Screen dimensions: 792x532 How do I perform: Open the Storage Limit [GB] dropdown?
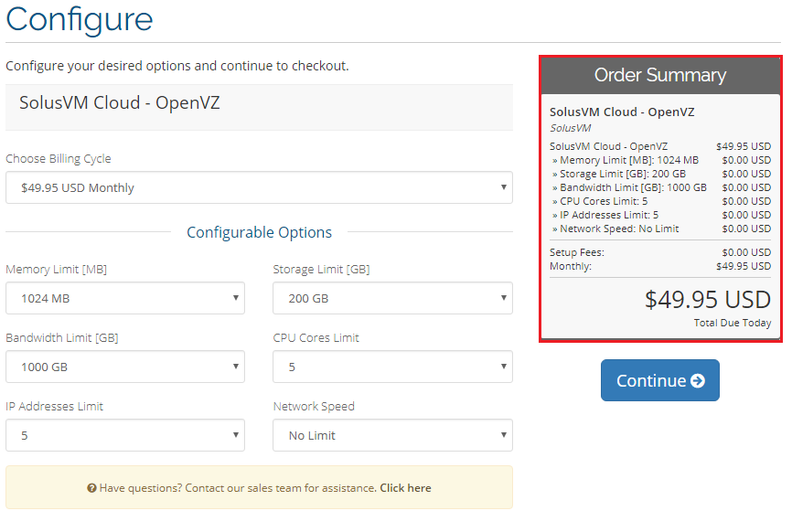pos(393,298)
